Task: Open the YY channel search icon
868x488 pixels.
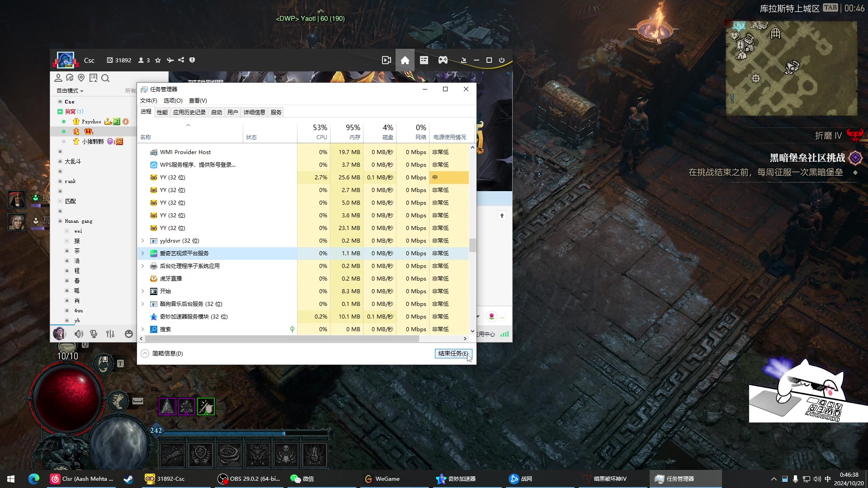Action: [105, 78]
